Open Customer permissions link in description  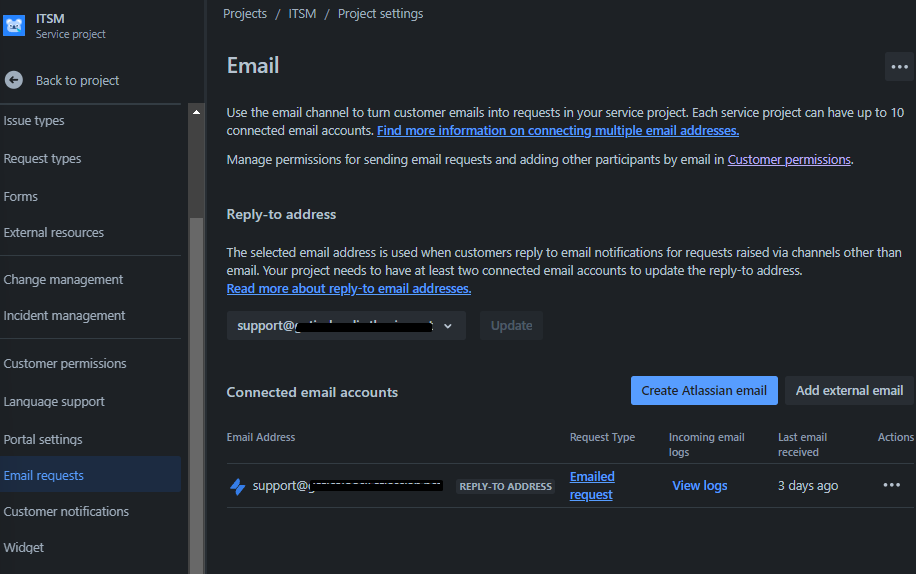click(x=789, y=159)
